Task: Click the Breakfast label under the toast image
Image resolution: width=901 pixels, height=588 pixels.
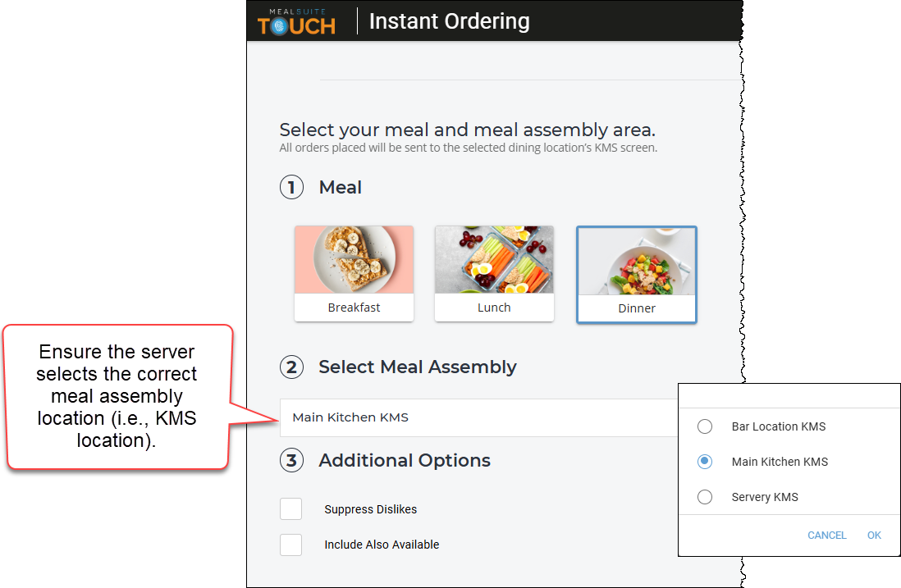Action: click(354, 308)
